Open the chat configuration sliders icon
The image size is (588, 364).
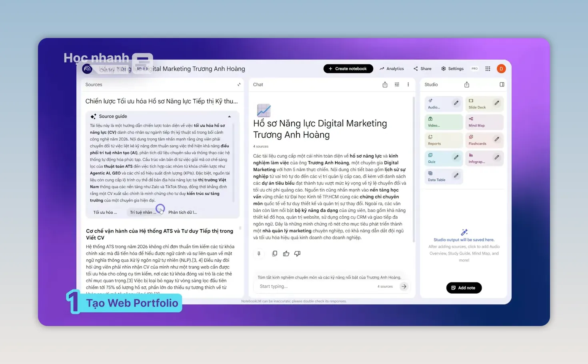click(397, 84)
